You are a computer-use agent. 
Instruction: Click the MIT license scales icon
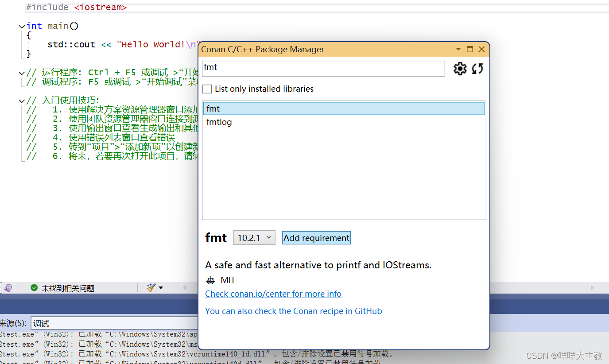[210, 280]
